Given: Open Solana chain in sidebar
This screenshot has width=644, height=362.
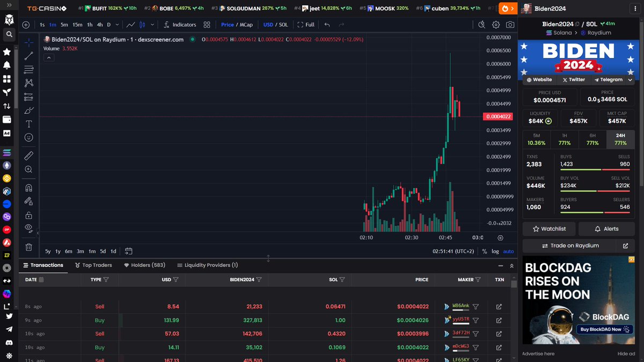Looking at the screenshot, I should (7, 152).
